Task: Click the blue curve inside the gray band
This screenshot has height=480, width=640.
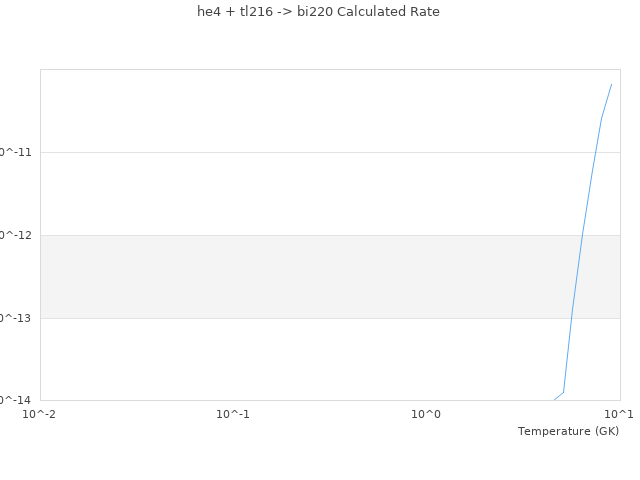Action: click(x=576, y=277)
